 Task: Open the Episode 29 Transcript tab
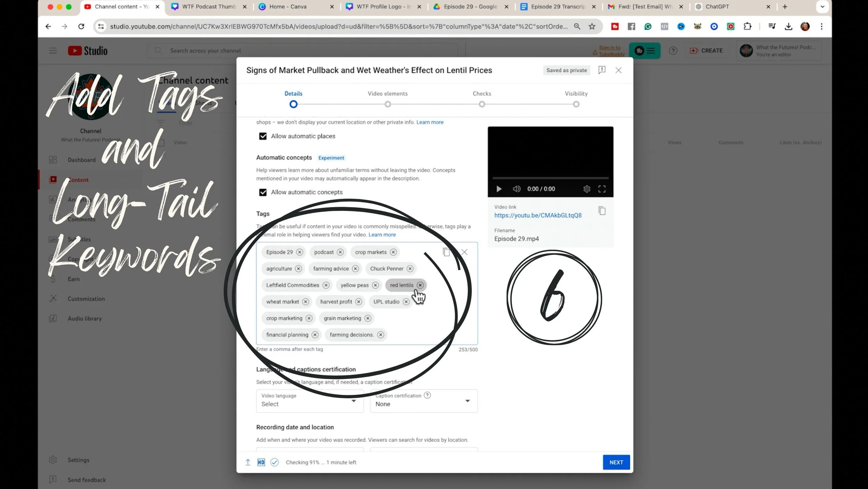558,7
